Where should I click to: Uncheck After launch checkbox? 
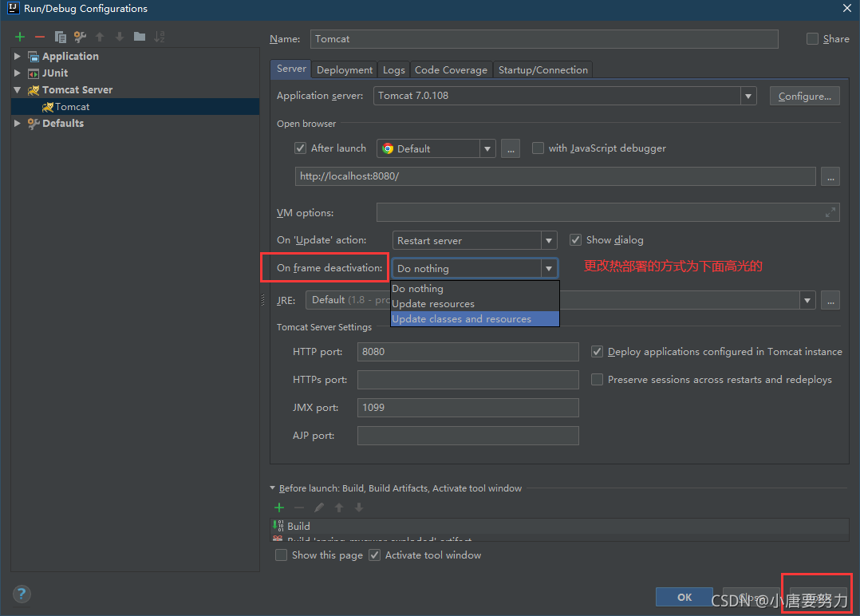pyautogui.click(x=300, y=148)
